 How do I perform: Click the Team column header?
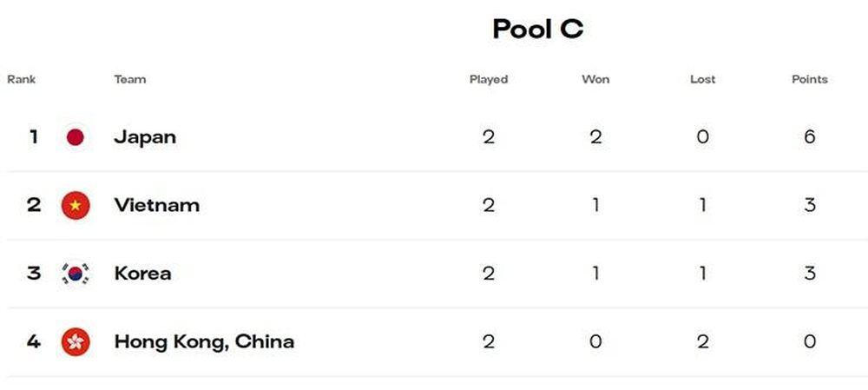130,79
